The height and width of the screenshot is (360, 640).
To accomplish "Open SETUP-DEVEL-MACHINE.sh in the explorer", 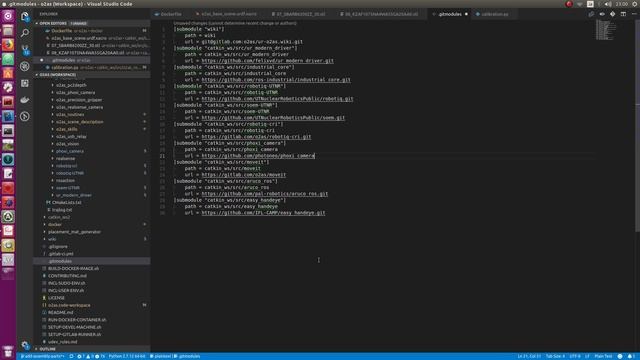I will point(74,327).
